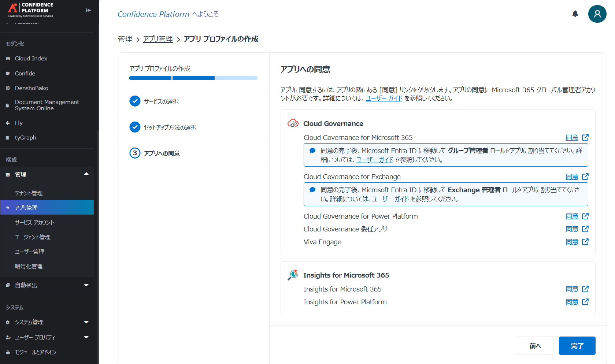This screenshot has width=615, height=364.
Task: Click the DenshoBako sidebar icon
Action: [x=8, y=88]
